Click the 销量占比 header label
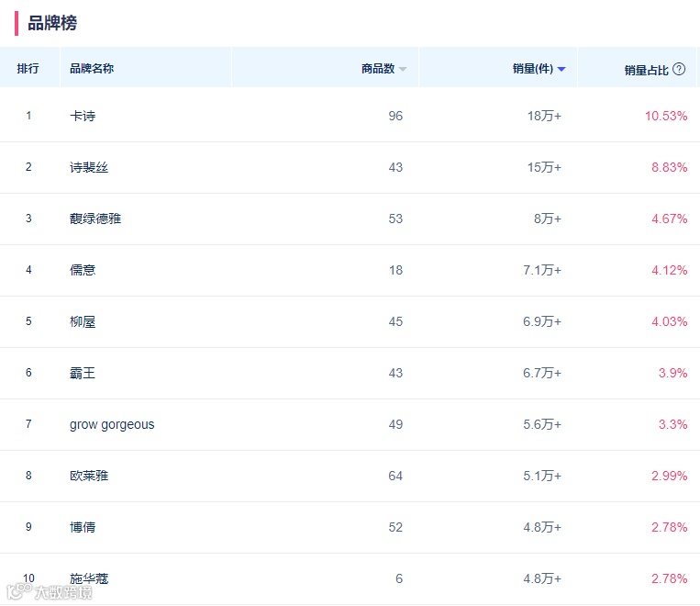This screenshot has width=700, height=606. tap(646, 70)
